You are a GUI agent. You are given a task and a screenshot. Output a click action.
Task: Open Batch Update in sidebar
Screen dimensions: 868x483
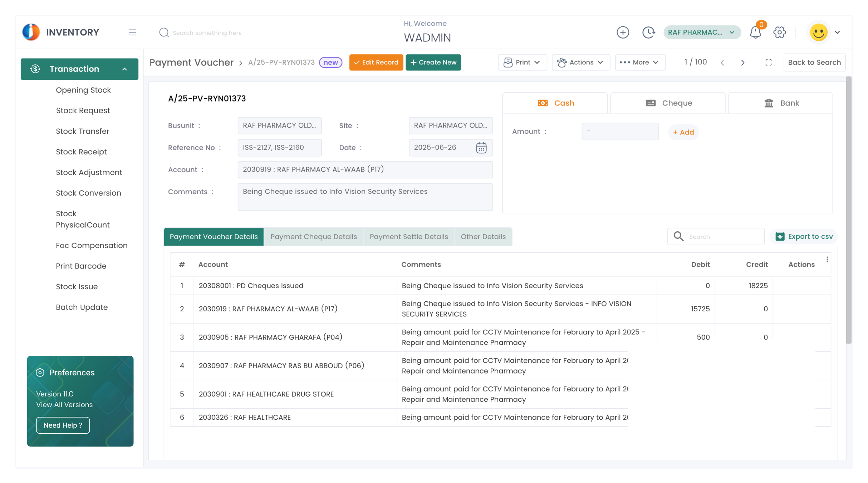pyautogui.click(x=82, y=307)
